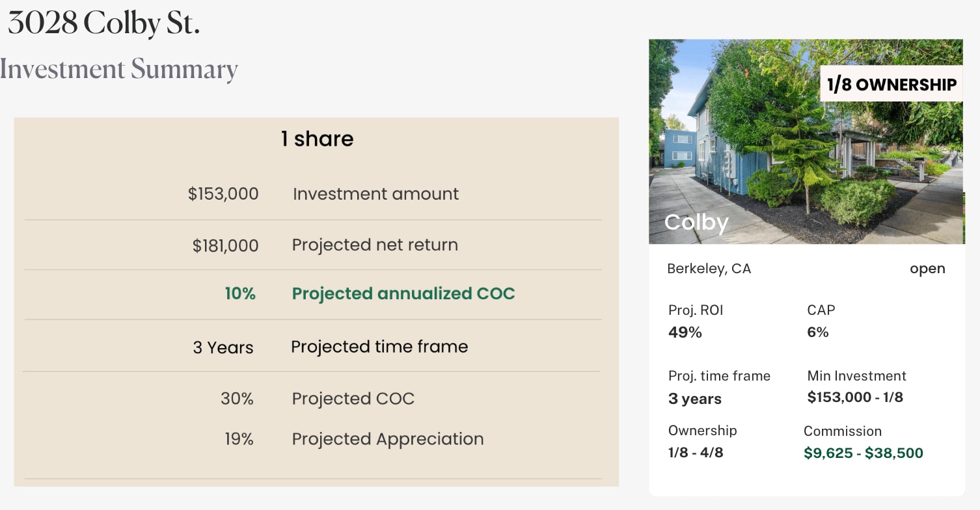Screen dimensions: 980x510
Task: Click the 49% Proj. ROI figure
Action: (x=685, y=332)
